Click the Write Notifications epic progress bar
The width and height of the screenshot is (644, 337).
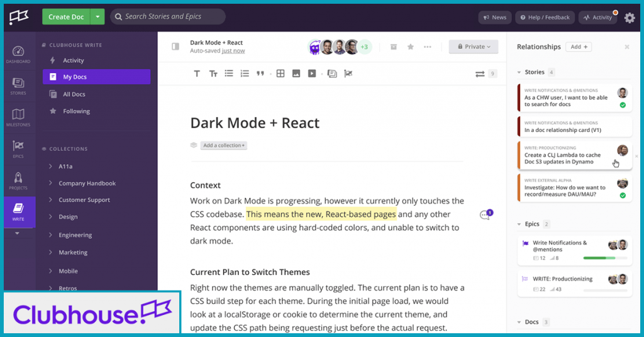tap(606, 258)
